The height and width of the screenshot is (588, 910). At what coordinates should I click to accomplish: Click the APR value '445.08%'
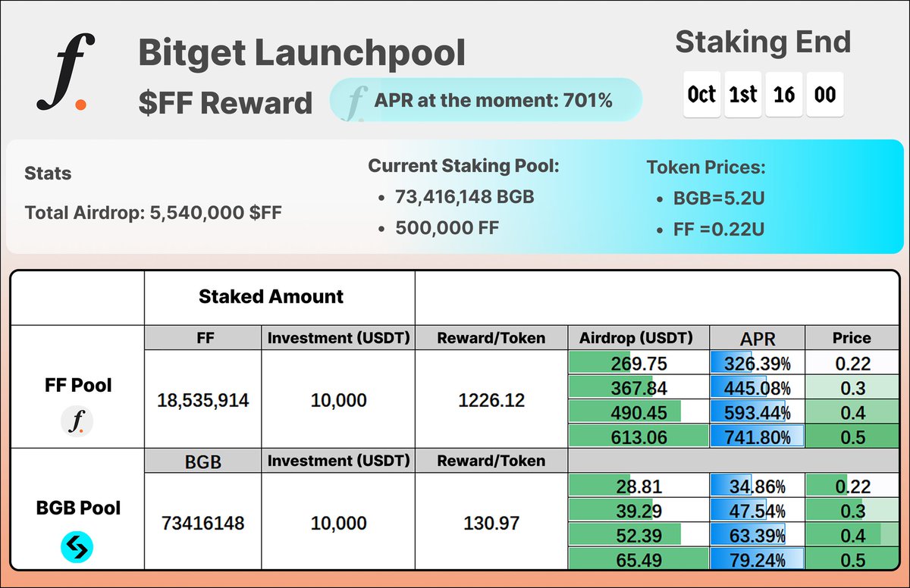(x=757, y=387)
